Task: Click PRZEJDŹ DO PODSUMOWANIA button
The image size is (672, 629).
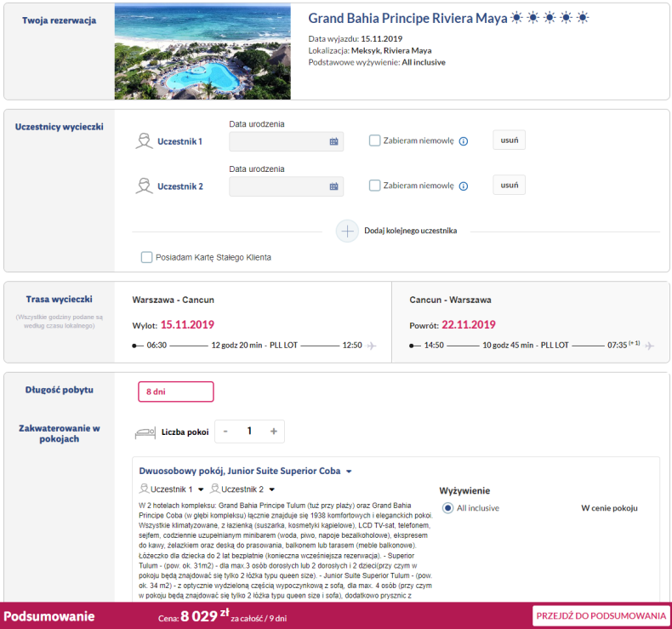Action: [601, 616]
